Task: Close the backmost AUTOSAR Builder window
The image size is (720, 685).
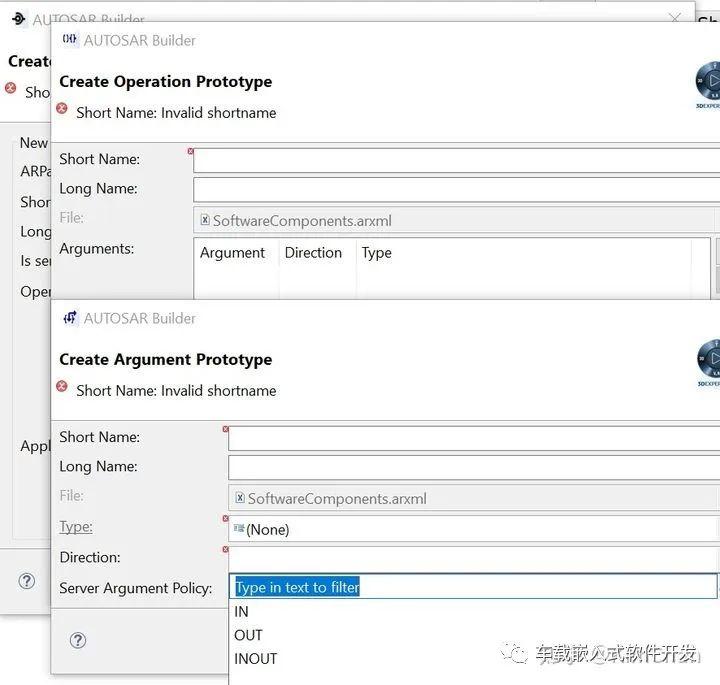Action: (675, 18)
